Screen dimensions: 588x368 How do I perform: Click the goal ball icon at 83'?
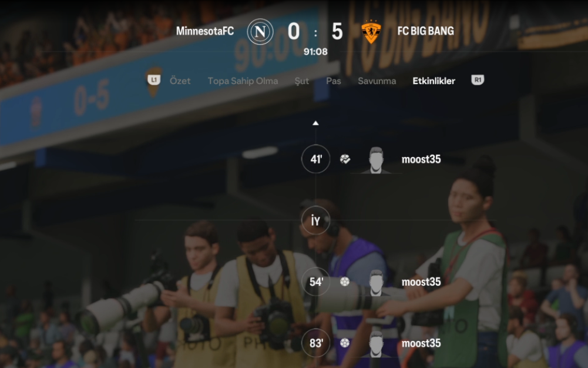(x=345, y=343)
